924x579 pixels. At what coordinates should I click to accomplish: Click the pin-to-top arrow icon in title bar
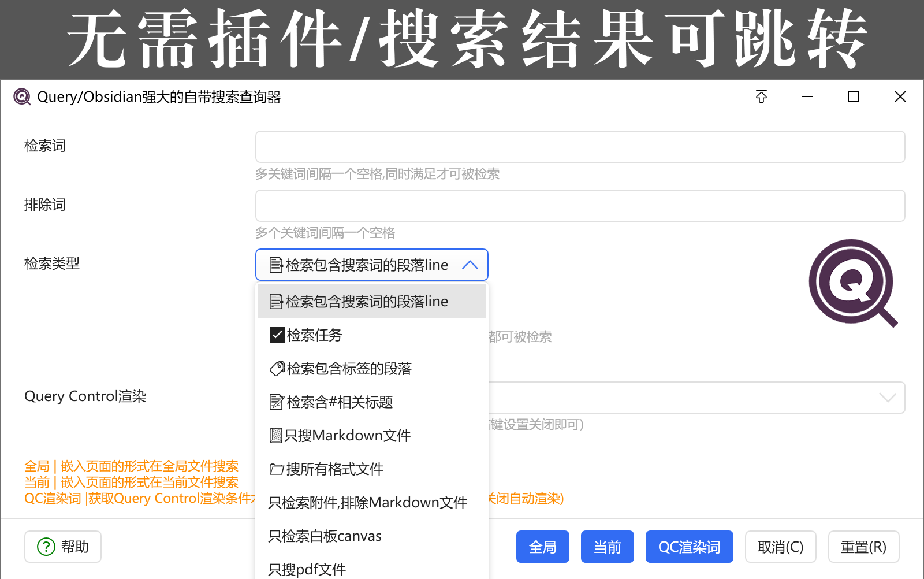761,96
